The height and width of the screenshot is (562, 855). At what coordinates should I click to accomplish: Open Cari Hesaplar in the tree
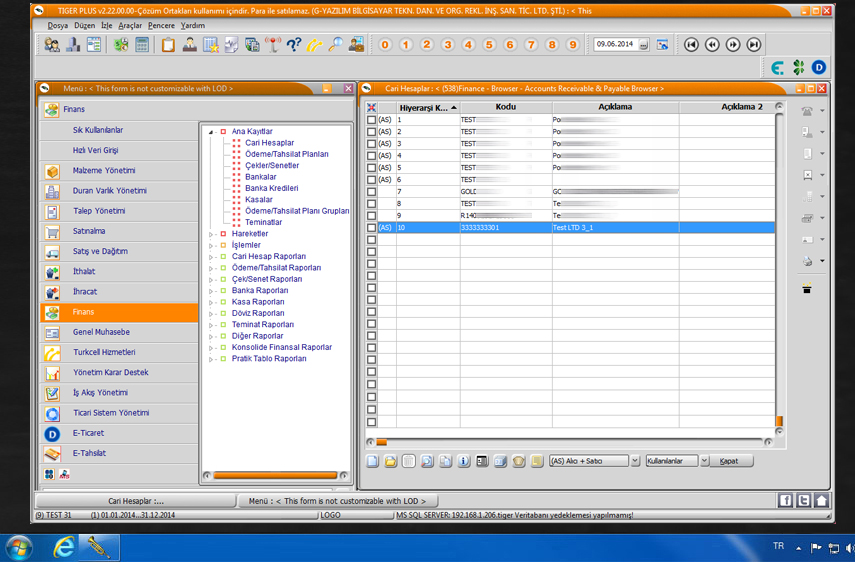coord(269,143)
